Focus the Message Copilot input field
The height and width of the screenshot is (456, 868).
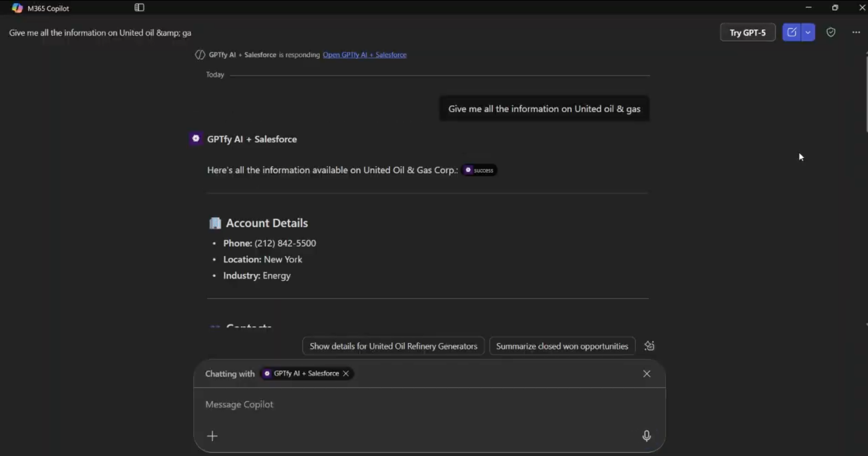430,404
